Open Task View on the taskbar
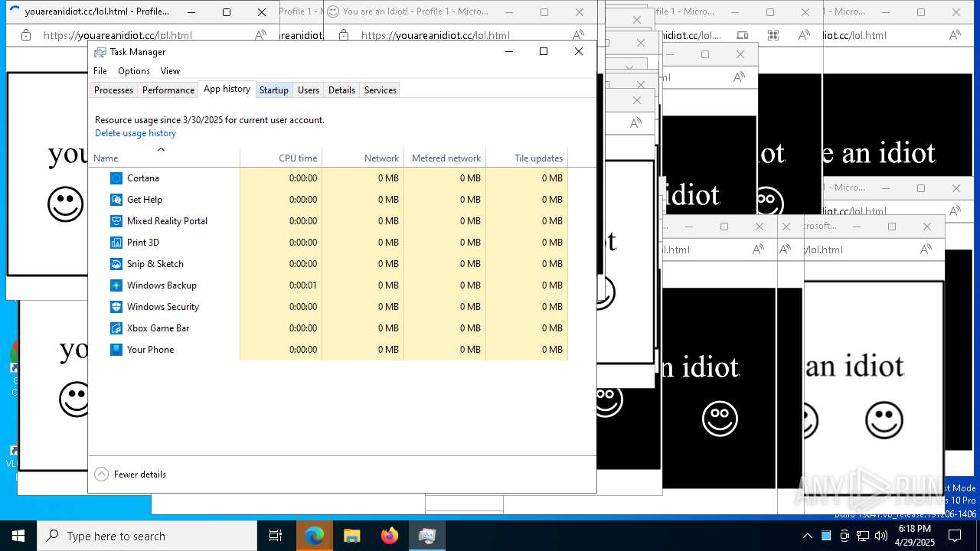The width and height of the screenshot is (980, 551). 276,536
